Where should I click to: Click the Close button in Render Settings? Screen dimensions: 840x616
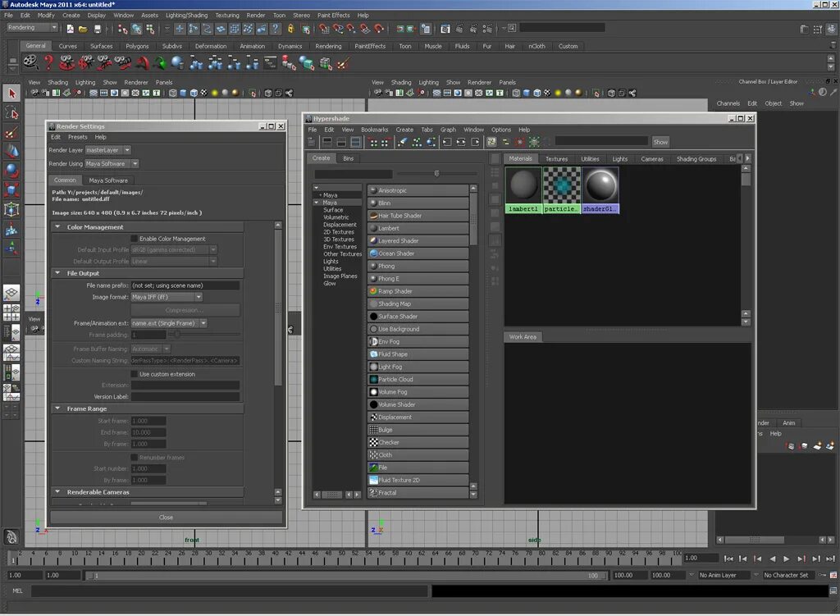[166, 518]
